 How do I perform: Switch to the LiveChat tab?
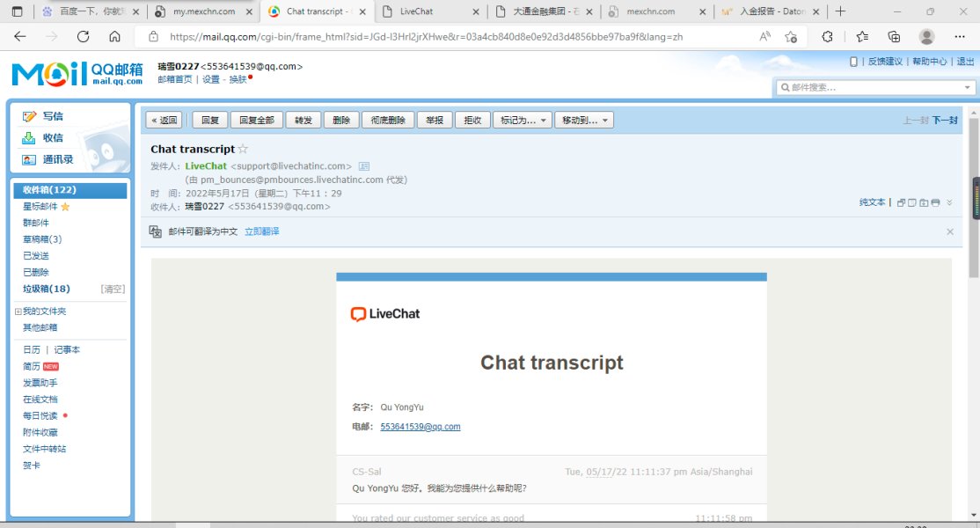431,11
